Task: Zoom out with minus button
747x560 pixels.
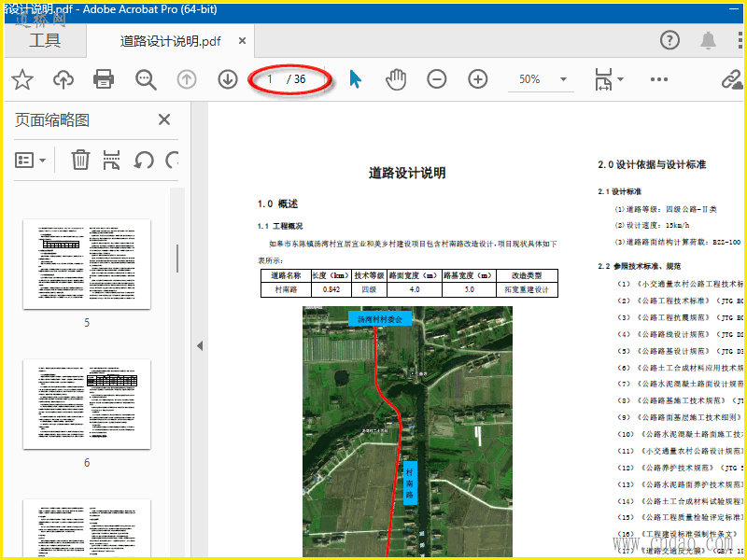Action: 437,79
